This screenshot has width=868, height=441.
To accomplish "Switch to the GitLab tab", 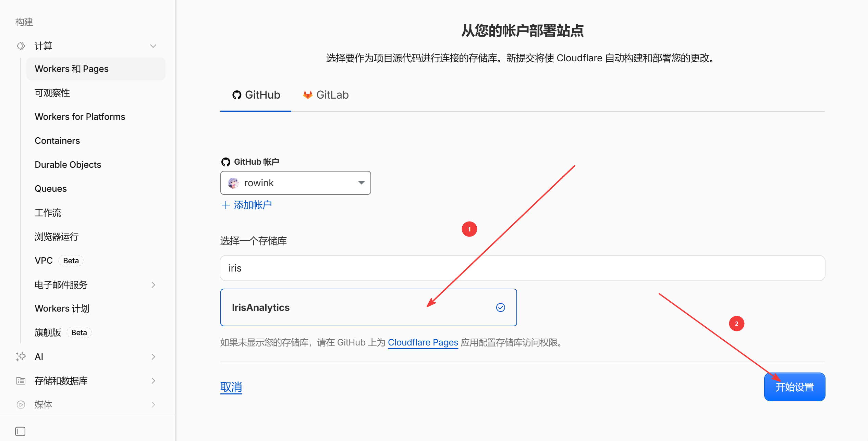I will (x=326, y=95).
